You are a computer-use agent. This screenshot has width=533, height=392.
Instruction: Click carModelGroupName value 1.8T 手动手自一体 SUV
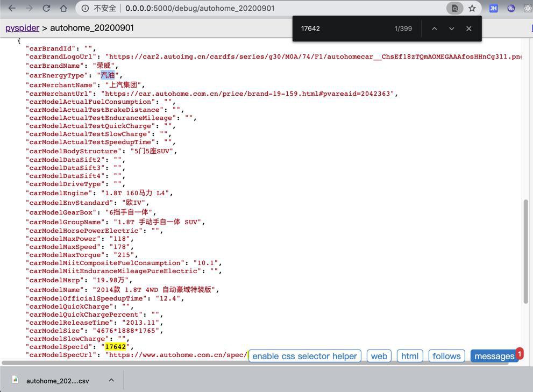[158, 222]
